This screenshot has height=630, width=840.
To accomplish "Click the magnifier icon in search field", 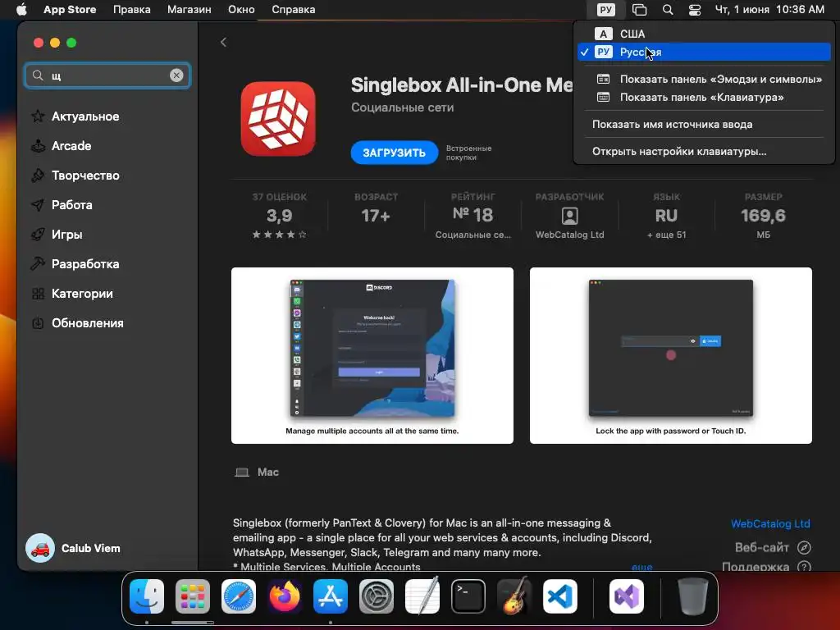I will point(38,75).
